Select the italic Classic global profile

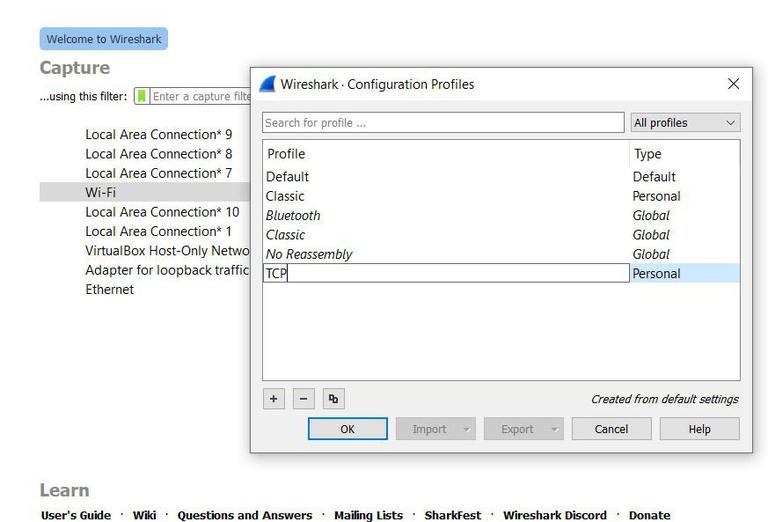501,235
